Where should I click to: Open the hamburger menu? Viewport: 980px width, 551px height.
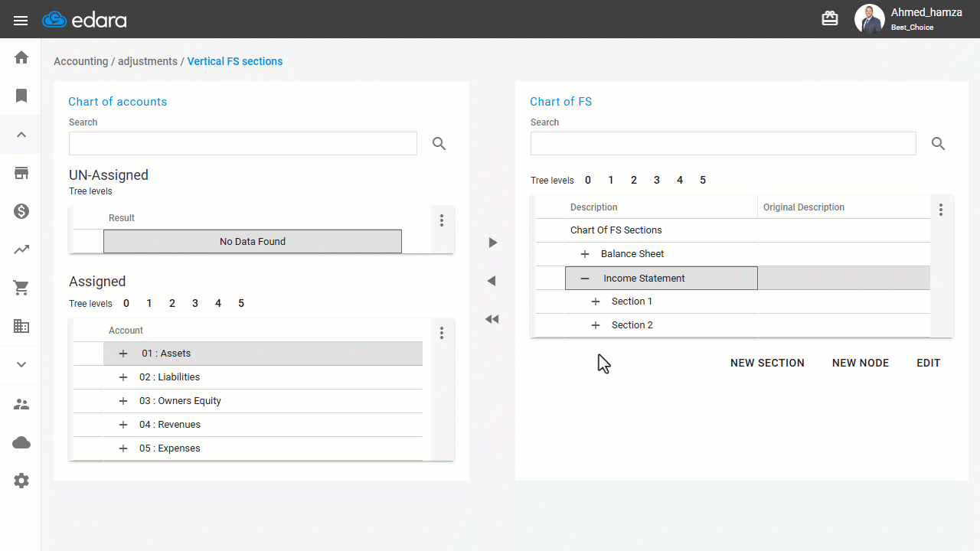click(x=21, y=21)
